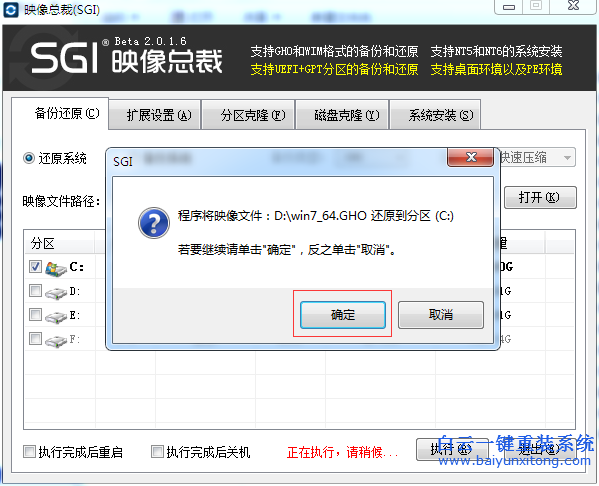This screenshot has width=599, height=486.
Task: Click the C: system drive icon
Action: coord(56,269)
